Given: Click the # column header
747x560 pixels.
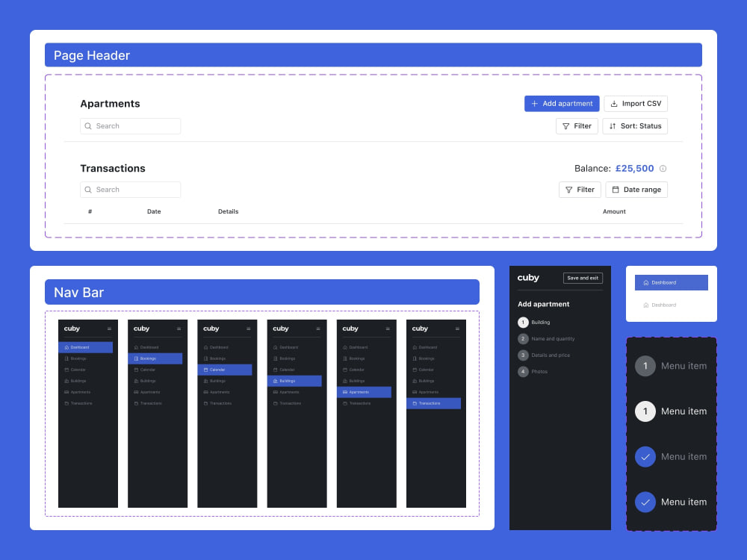Looking at the screenshot, I should pos(90,211).
